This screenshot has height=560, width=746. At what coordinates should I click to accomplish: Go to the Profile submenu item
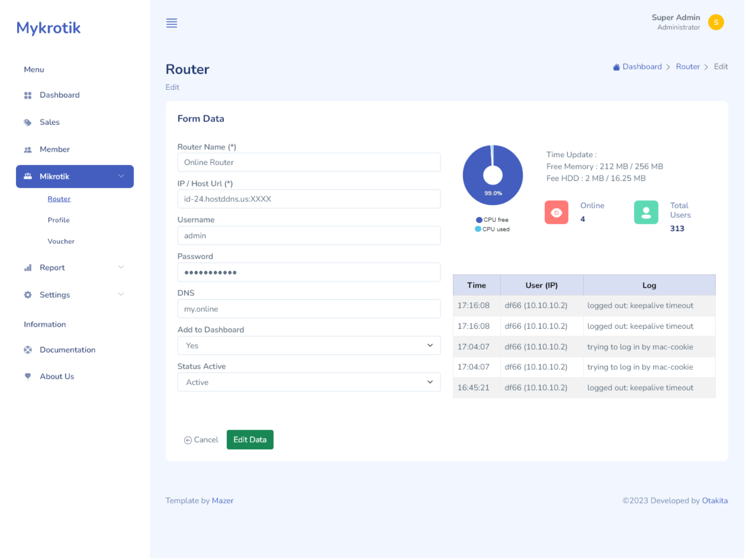click(x=58, y=220)
